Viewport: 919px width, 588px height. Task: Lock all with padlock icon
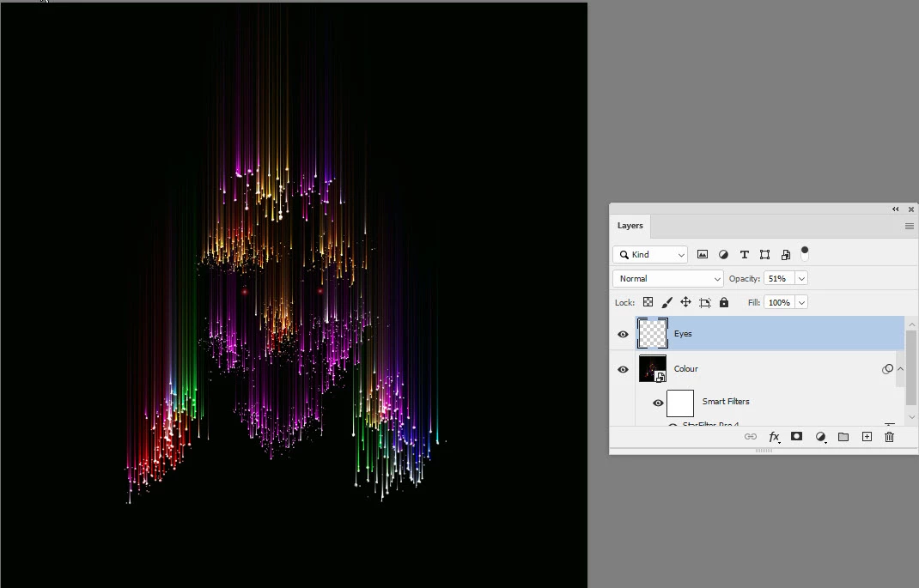click(x=724, y=302)
